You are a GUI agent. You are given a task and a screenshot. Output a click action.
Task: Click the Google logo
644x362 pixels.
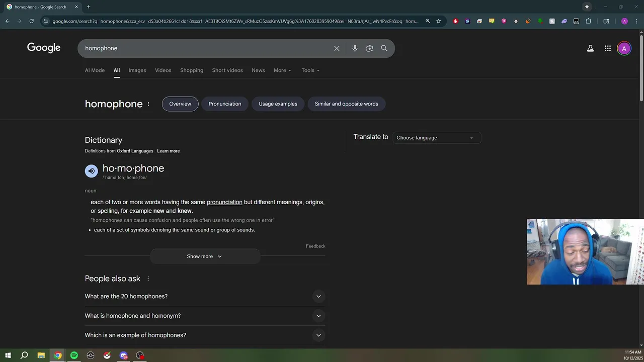pyautogui.click(x=44, y=48)
